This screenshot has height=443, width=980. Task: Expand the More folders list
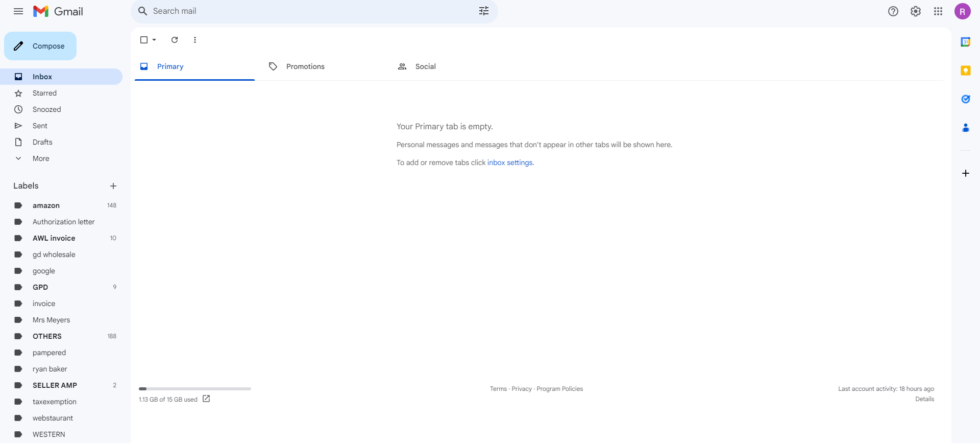(x=61, y=158)
